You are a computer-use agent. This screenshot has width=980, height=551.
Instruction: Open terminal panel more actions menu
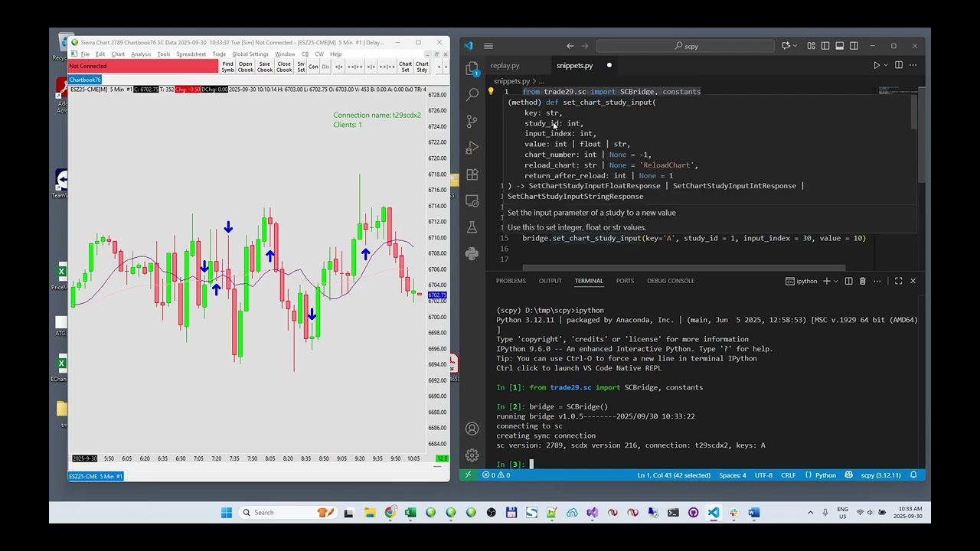click(877, 281)
